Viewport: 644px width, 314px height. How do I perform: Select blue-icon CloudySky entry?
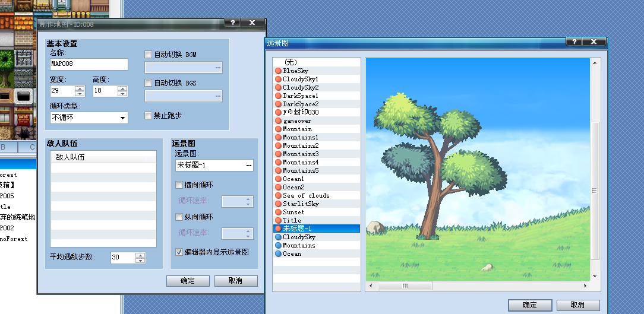[x=316, y=237]
